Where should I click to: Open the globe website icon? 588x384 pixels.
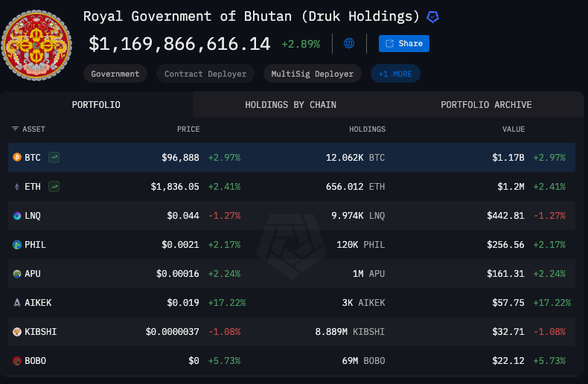[349, 43]
